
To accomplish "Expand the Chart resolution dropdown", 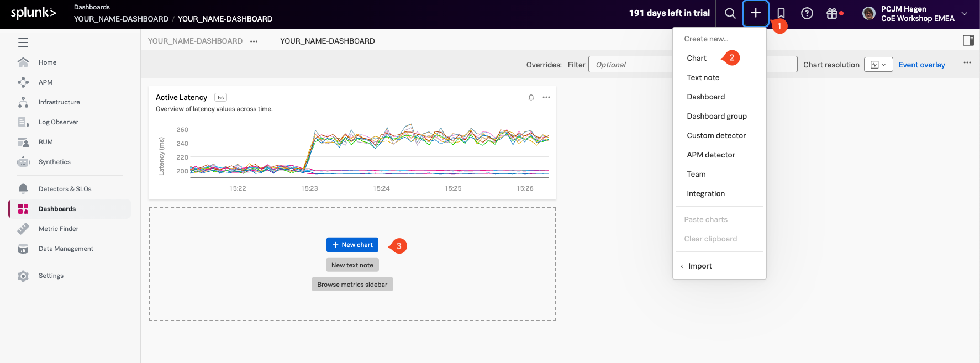I will 878,65.
